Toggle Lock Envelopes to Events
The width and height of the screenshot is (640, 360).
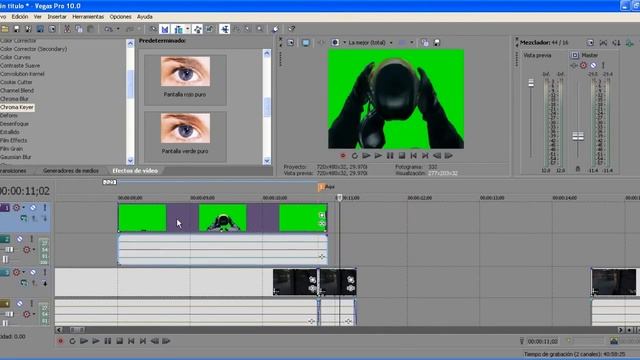pyautogui.click(x=197, y=29)
